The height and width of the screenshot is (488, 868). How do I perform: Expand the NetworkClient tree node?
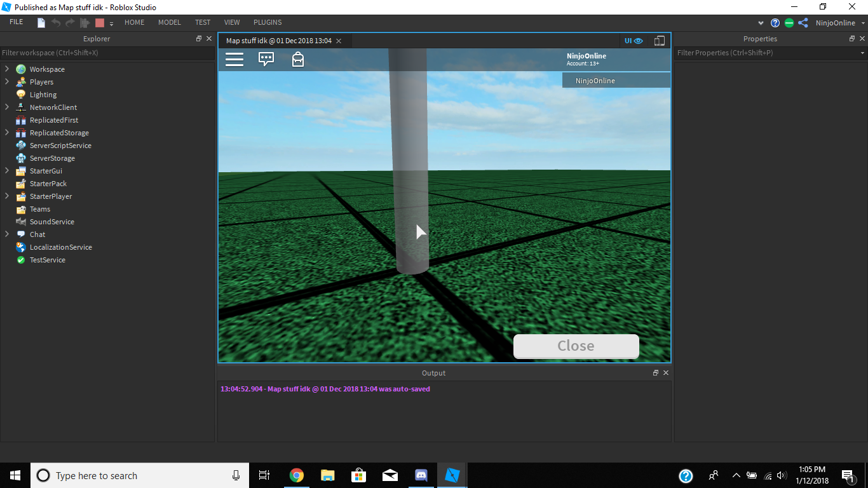point(7,107)
